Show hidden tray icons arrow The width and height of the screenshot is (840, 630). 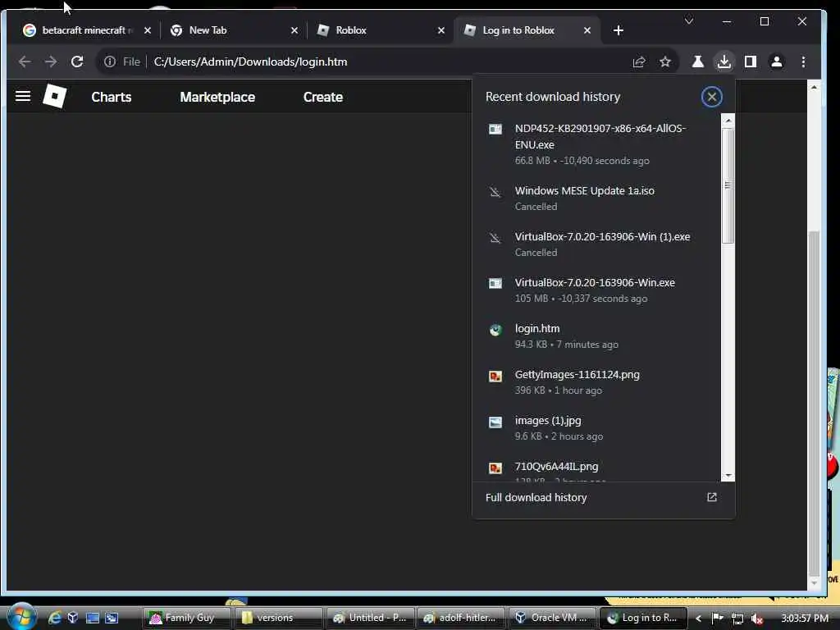(x=698, y=619)
